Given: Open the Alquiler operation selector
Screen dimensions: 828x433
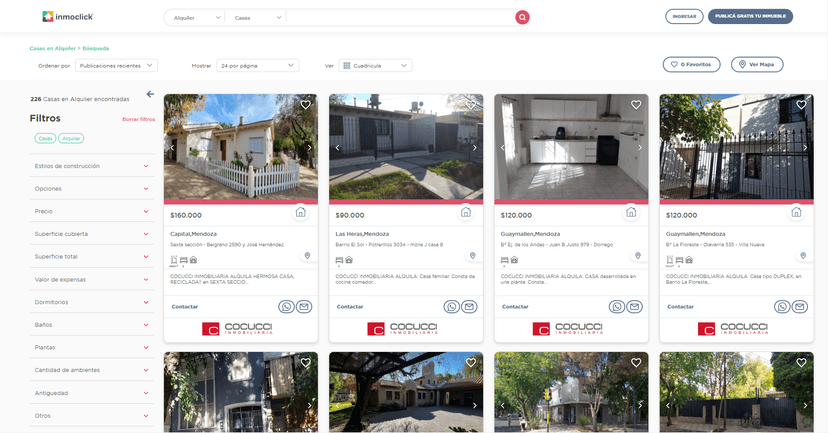Looking at the screenshot, I should point(194,17).
